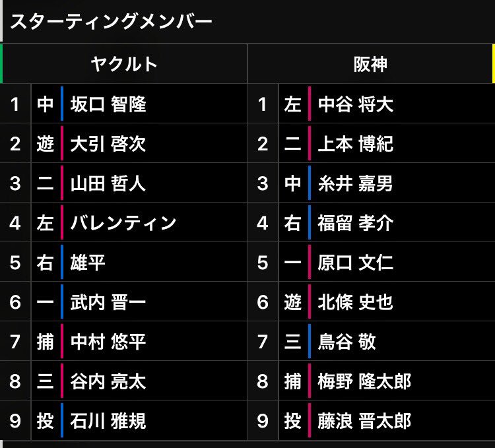Open player 武内 晋一
Screen dimensions: 495x448
[108, 302]
